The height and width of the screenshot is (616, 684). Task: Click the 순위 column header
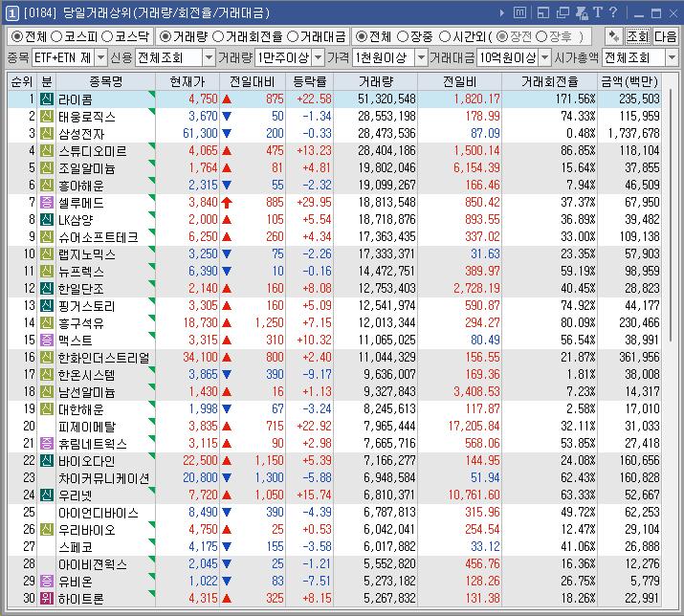click(x=22, y=81)
